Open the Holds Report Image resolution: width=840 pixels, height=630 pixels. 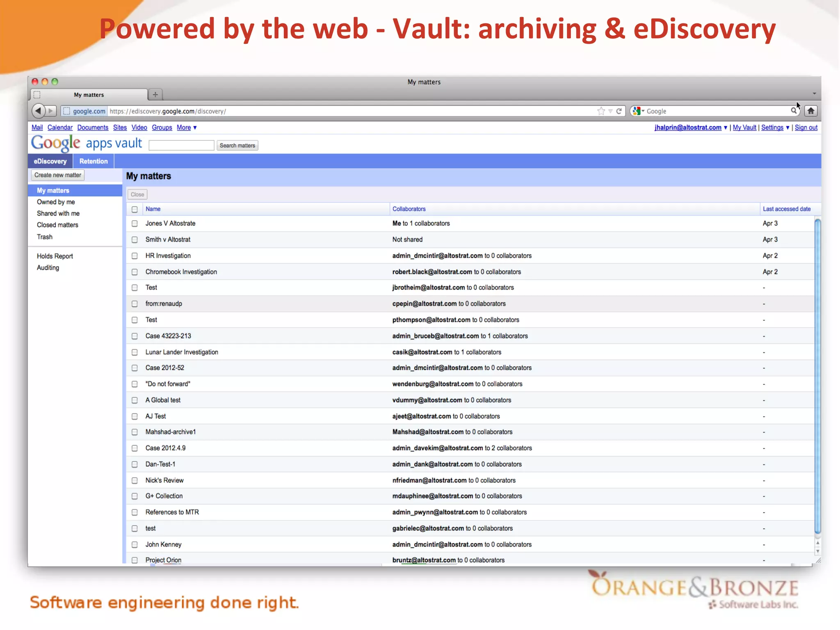[x=55, y=256]
